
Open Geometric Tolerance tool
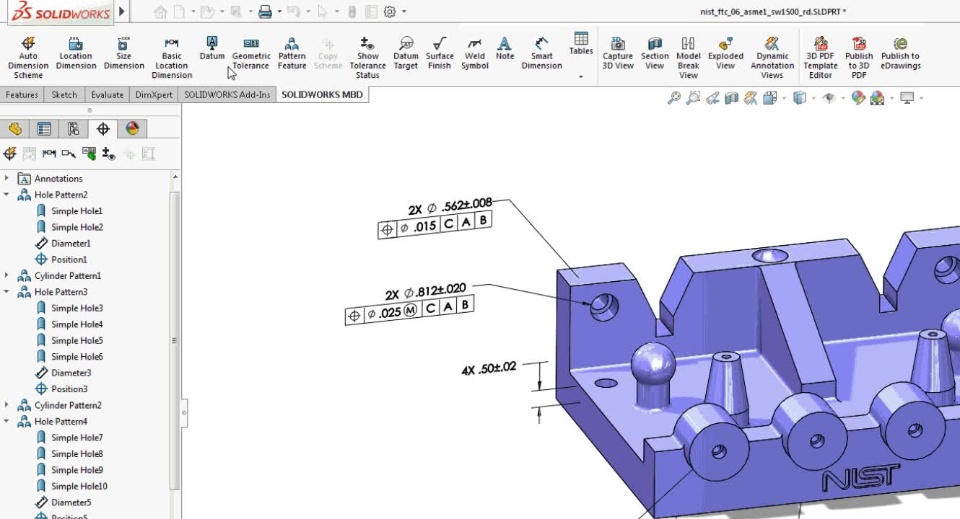click(x=251, y=53)
